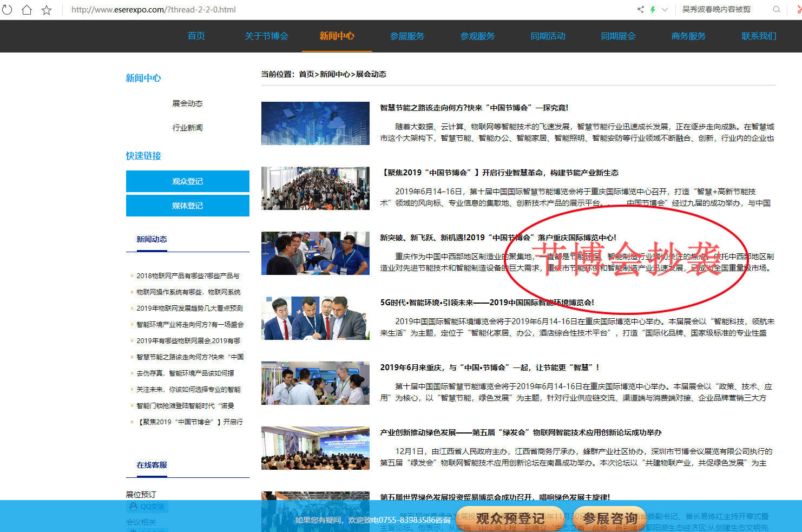Open the article headline 智慧节能之路该走向何方?快来“中国节博会”一探究竟!
Viewport: 802px width, 532px height.
pyautogui.click(x=474, y=108)
